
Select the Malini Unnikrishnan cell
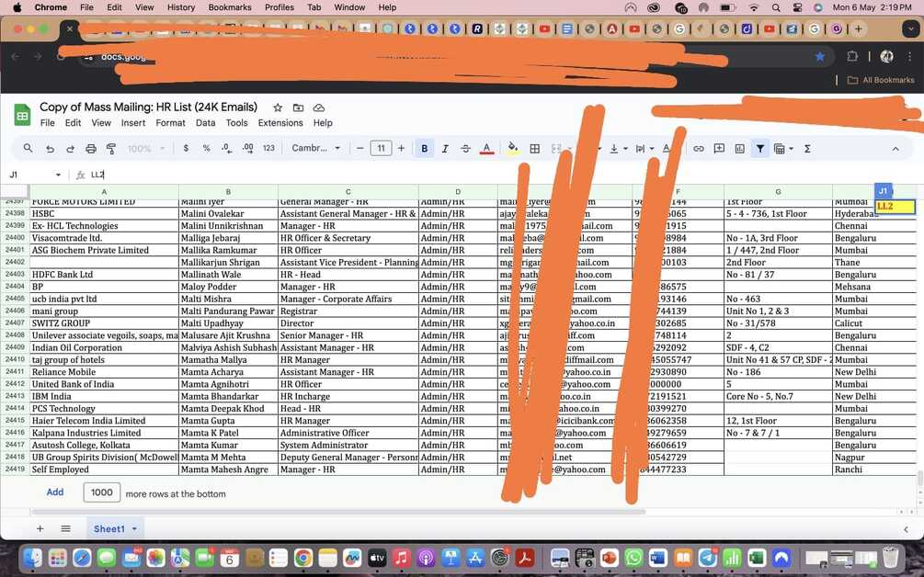coord(228,226)
